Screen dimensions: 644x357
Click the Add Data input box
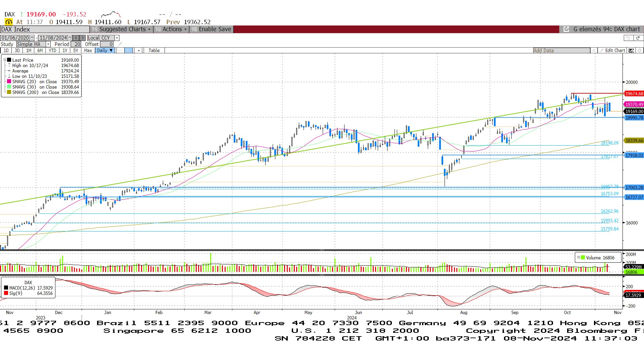(x=561, y=50)
